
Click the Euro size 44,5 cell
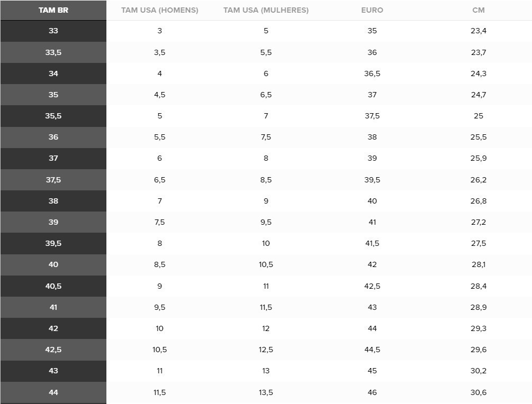[372, 350]
